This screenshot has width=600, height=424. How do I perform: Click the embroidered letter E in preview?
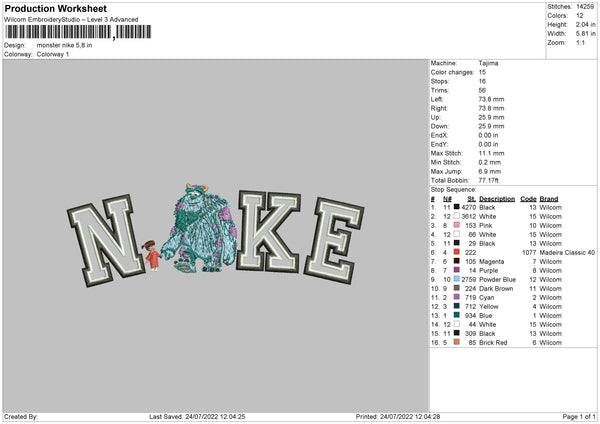(x=334, y=241)
